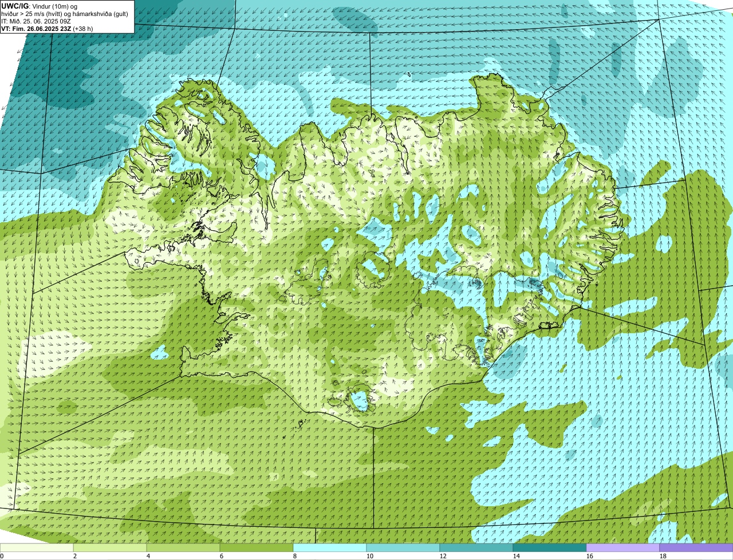Click the 16–18 m/s light purple legend segment
This screenshot has width=733, height=560.
623,547
